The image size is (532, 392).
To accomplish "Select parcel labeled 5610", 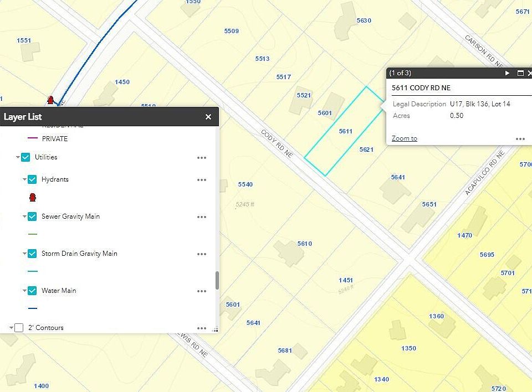I will click(x=305, y=244).
